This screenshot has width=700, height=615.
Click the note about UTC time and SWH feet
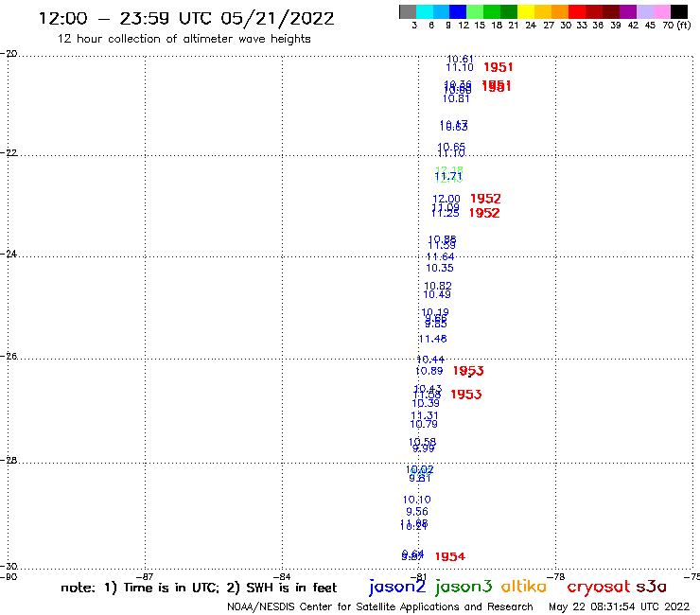[199, 588]
